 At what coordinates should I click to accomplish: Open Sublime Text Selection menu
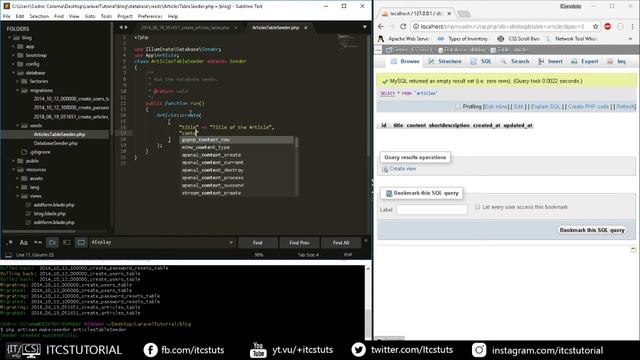tap(39, 16)
